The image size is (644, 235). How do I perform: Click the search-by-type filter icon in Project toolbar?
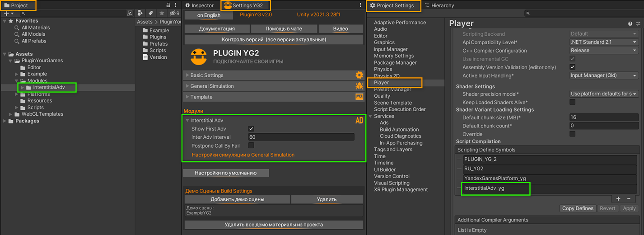coord(140,13)
